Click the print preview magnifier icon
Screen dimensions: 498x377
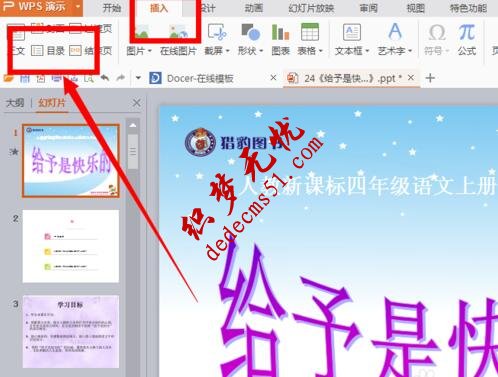(x=88, y=79)
